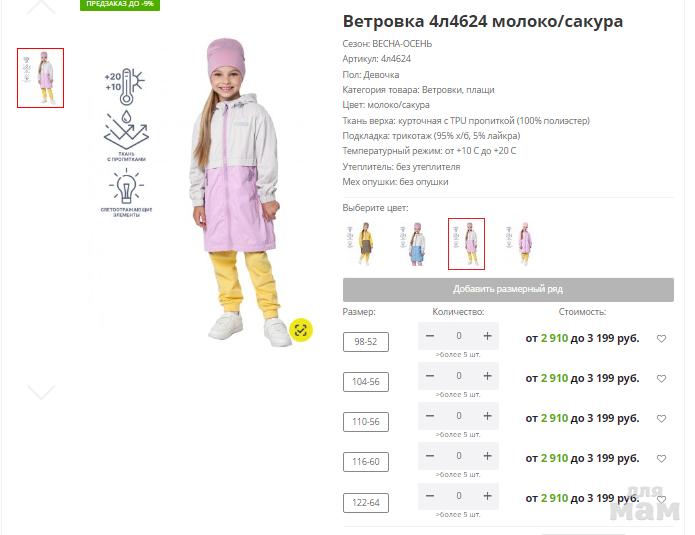Decrease quantity for size 104-56
Screen dimensions: 695x535
[x=429, y=376]
